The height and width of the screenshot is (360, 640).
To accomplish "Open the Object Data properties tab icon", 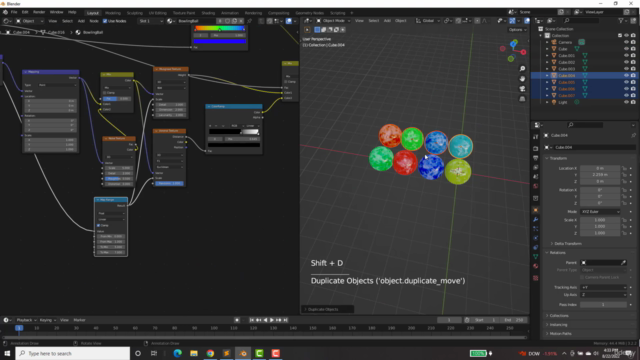I will click(536, 257).
